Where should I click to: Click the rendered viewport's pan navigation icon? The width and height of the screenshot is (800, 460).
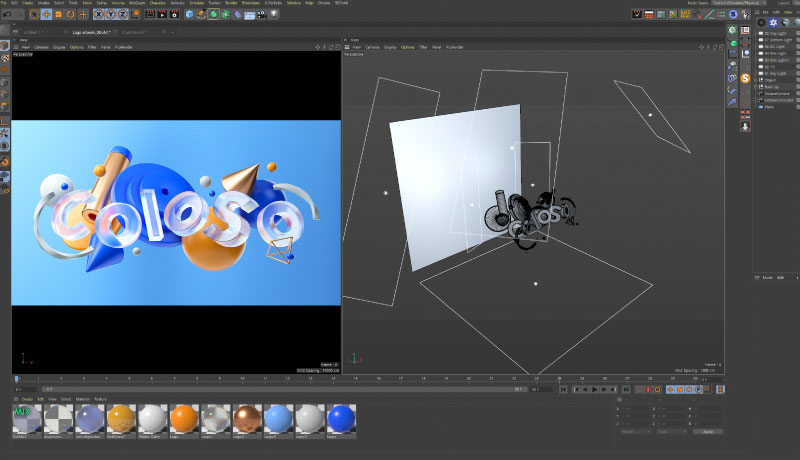point(317,47)
